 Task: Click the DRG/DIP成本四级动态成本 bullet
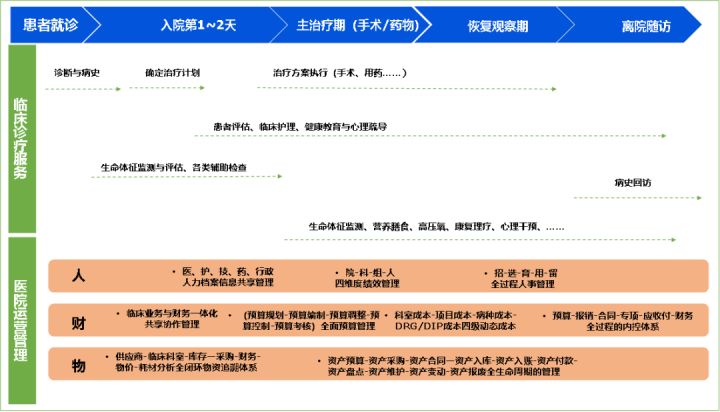(x=452, y=321)
